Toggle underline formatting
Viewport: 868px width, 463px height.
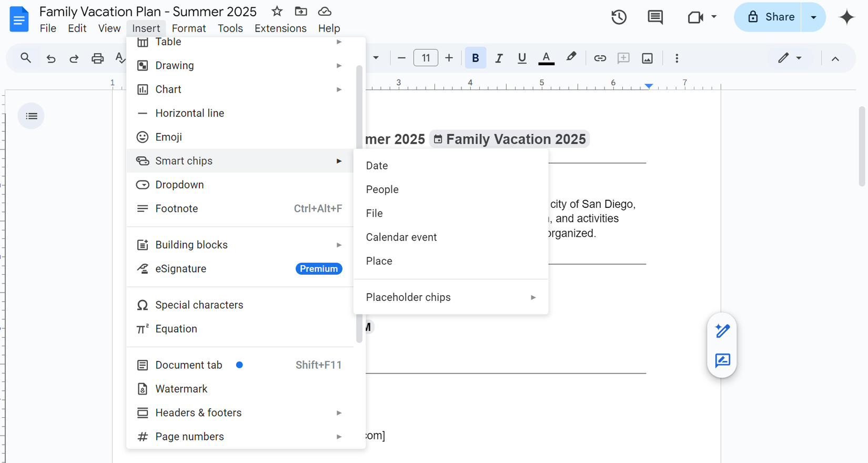click(522, 58)
